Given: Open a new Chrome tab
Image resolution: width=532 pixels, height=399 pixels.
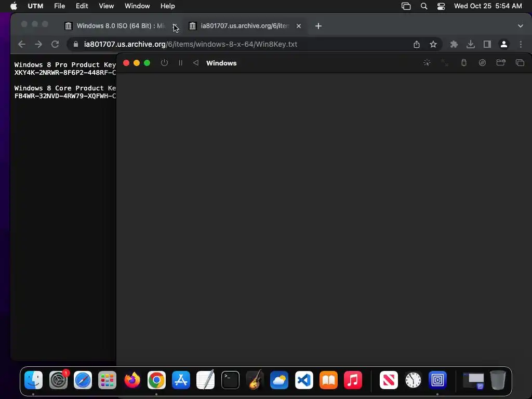Looking at the screenshot, I should click(318, 26).
